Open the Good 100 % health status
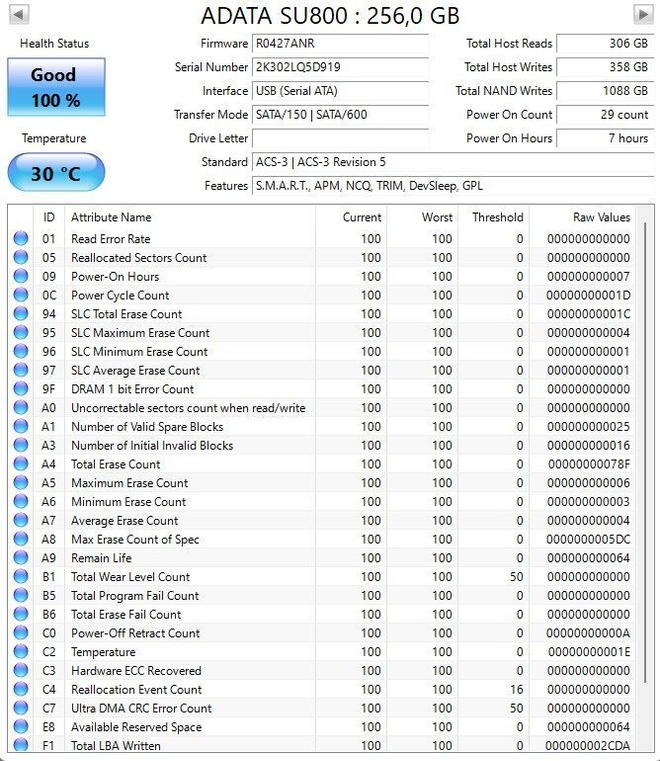Screen dimensions: 660x761 coord(56,87)
